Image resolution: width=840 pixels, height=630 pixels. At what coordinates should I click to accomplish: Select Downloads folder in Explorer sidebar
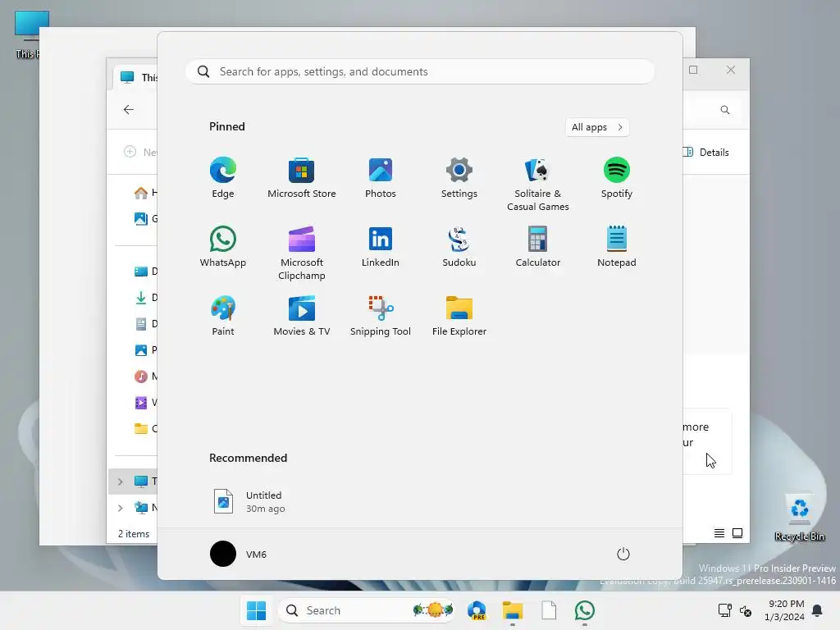145,297
